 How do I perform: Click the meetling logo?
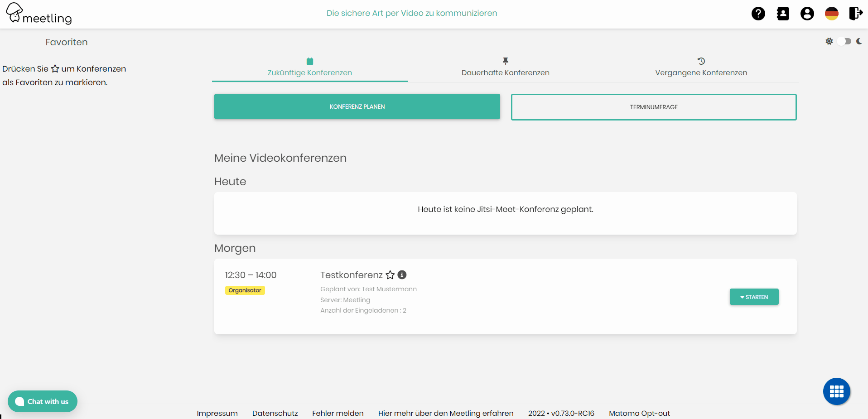pos(39,14)
